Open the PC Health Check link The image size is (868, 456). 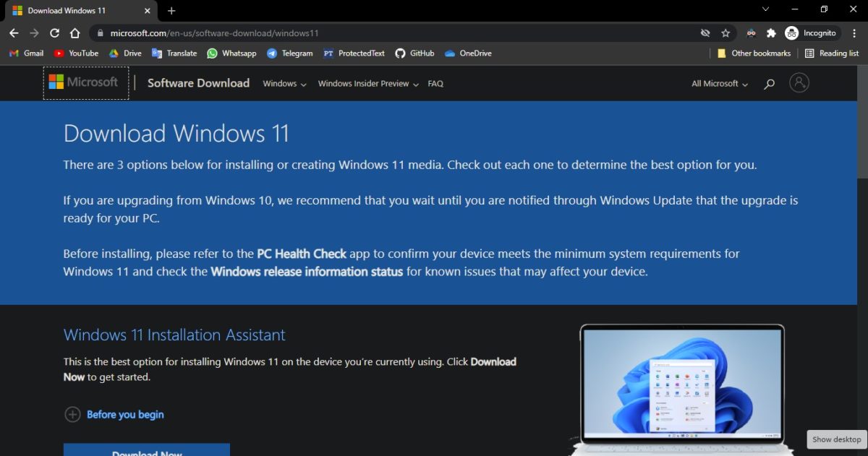tap(302, 254)
